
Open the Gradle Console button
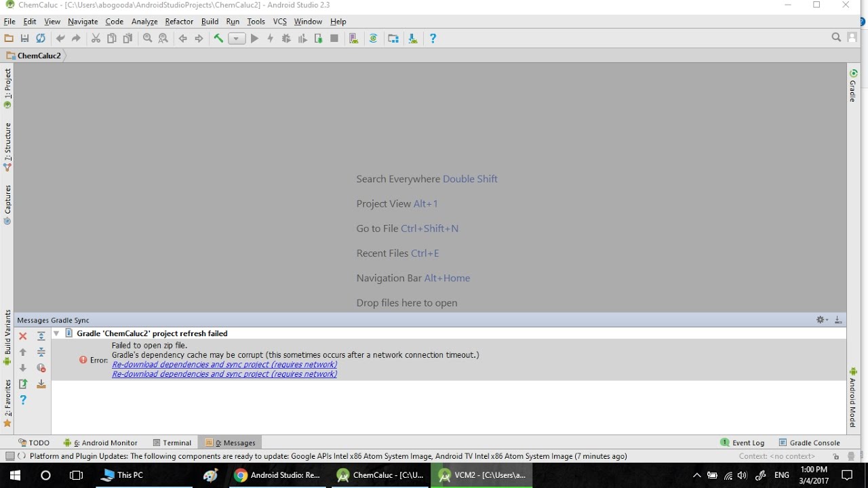809,443
